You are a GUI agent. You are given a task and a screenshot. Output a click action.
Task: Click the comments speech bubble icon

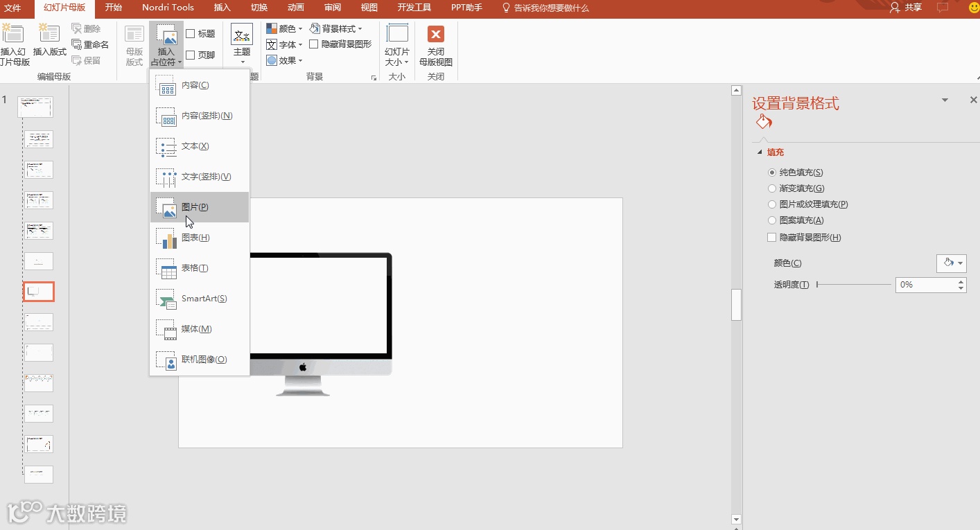[943, 8]
